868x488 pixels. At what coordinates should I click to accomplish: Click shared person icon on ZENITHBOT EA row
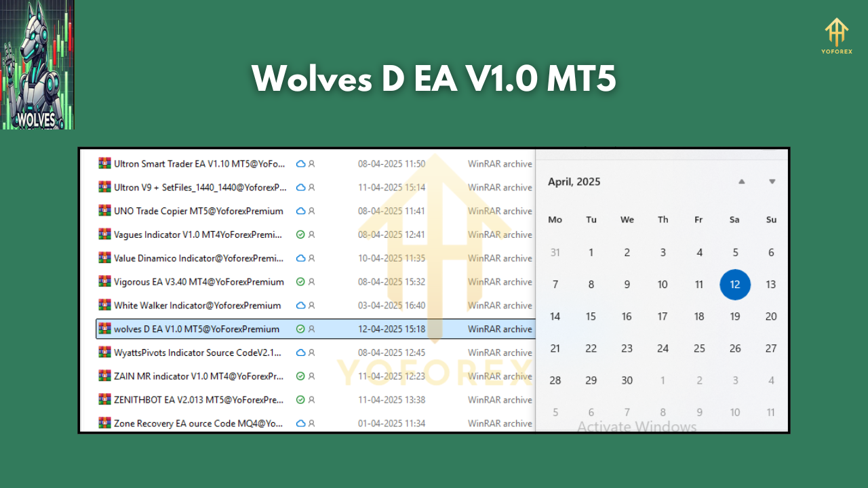coord(312,400)
